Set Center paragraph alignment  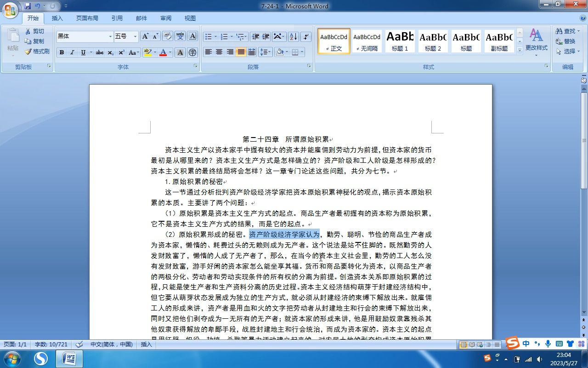point(219,52)
